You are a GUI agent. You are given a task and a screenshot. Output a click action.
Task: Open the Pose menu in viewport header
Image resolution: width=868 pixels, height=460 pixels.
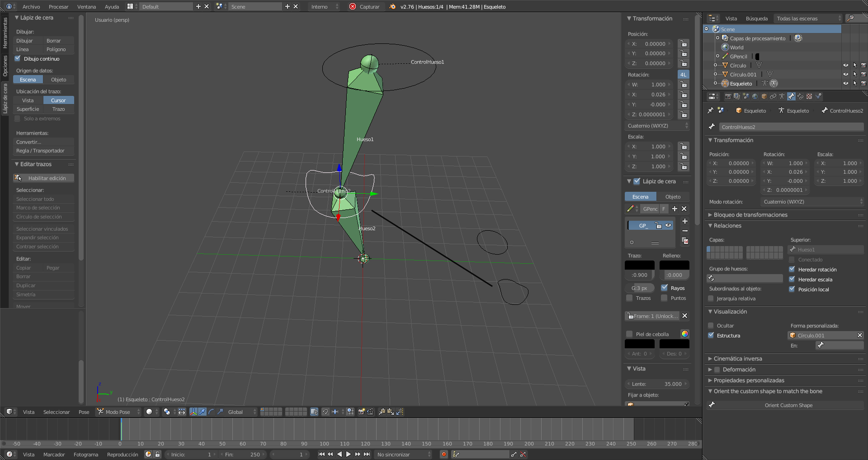(84, 412)
